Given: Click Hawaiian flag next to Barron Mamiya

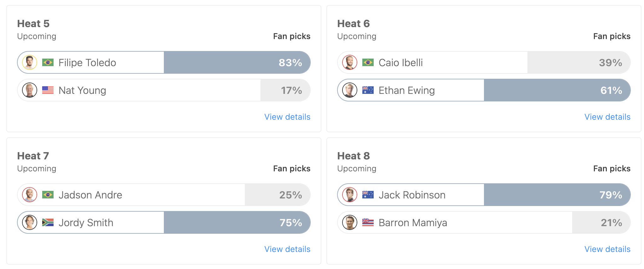Looking at the screenshot, I should point(368,222).
